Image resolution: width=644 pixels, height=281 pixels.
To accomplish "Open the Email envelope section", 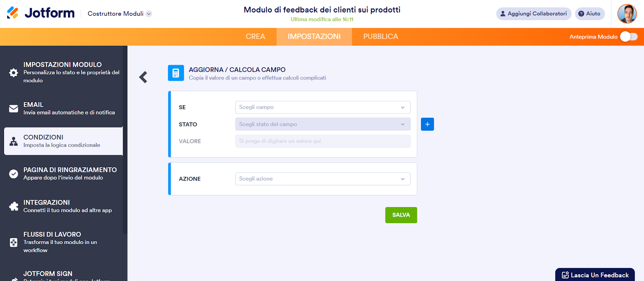I will click(63, 109).
